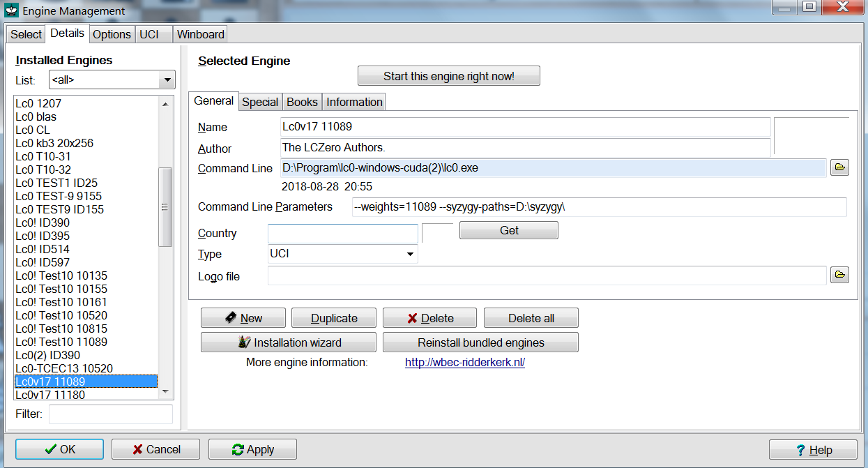The image size is (868, 468).
Task: Click the folder icon beside Logo file
Action: [839, 275]
